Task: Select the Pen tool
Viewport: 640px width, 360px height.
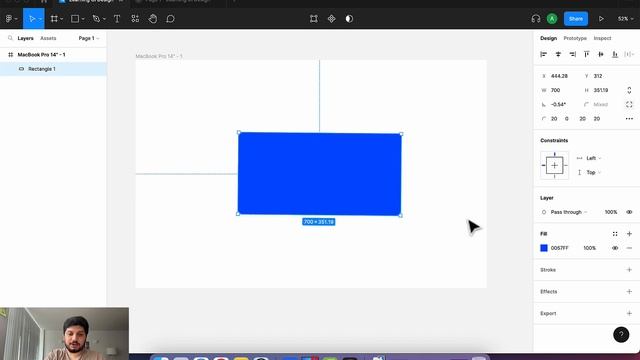Action: coord(96,19)
